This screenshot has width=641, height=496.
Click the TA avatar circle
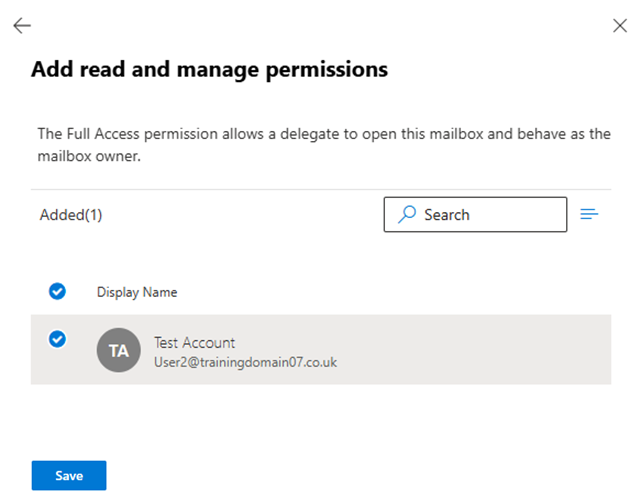(119, 350)
